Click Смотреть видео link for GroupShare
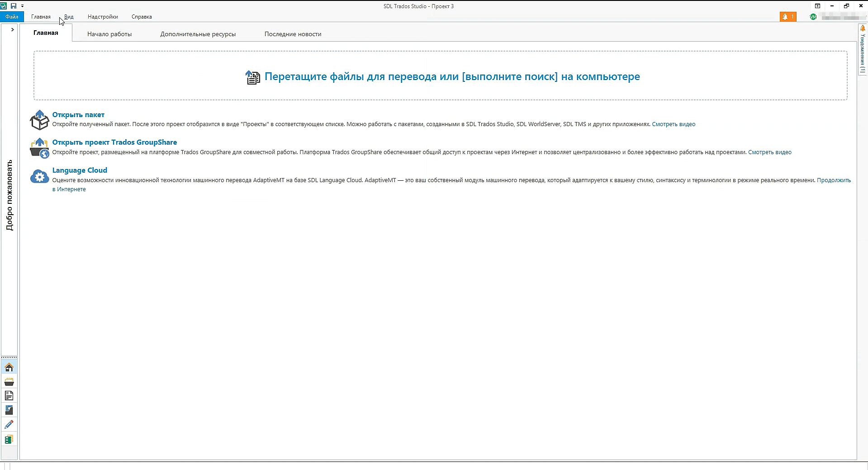The height and width of the screenshot is (470, 868). [770, 152]
